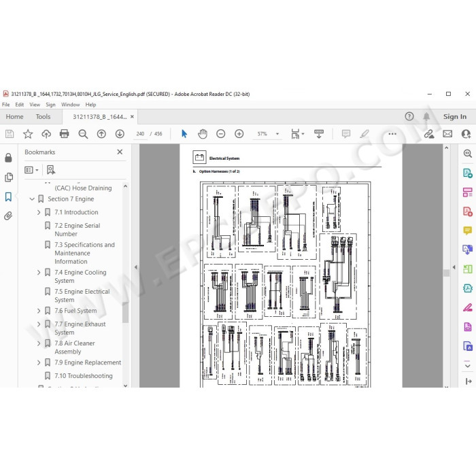Open 7.2 Engine Serial Number bookmark
The height and width of the screenshot is (476, 476).
pos(77,230)
